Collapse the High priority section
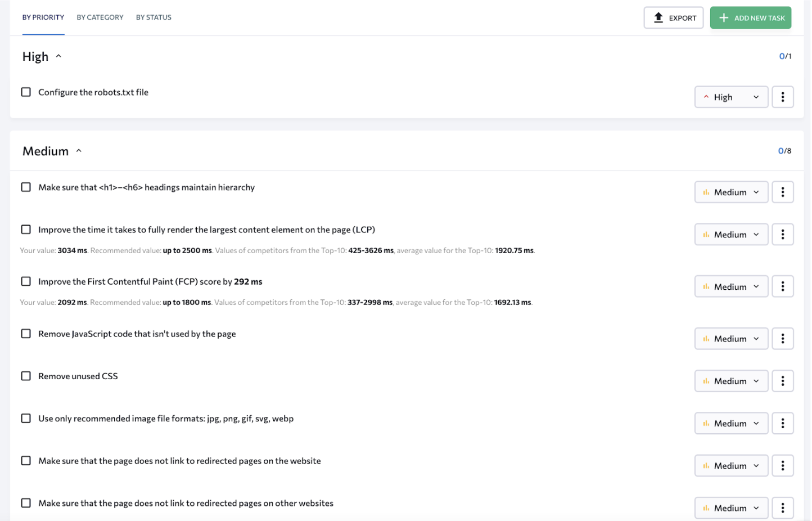Screen dimensions: 812x521 click(58, 56)
